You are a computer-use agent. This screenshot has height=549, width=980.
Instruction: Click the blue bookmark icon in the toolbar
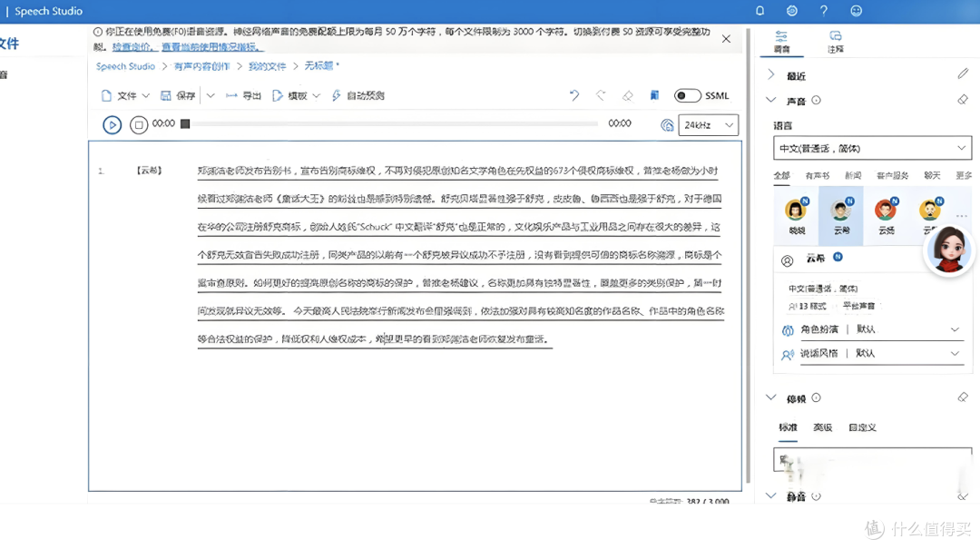click(x=654, y=95)
